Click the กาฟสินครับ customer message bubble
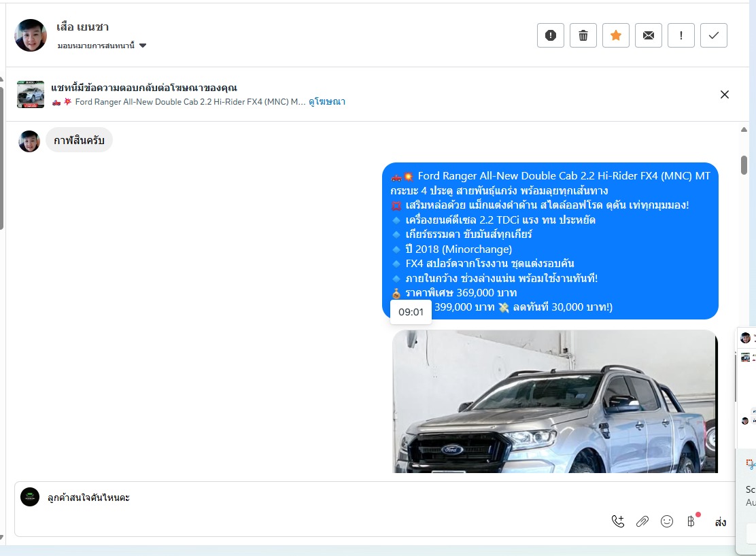 pos(79,140)
